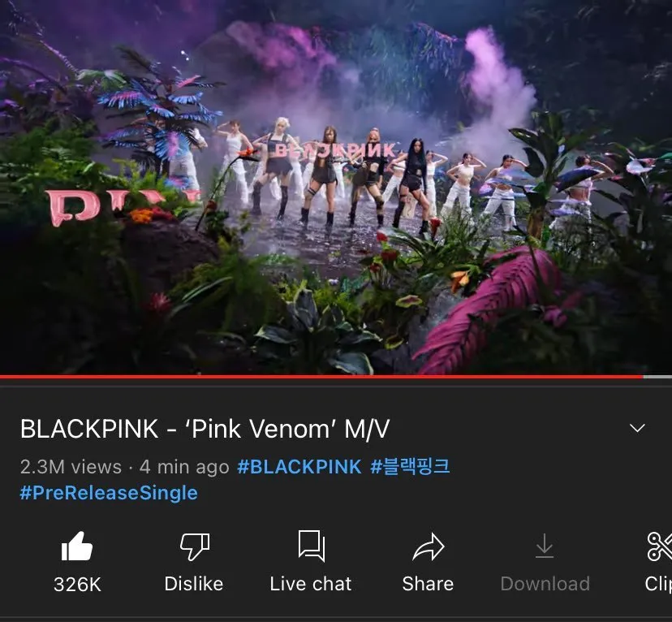The width and height of the screenshot is (672, 622).
Task: Seek within the red video progress bar
Action: (321, 377)
